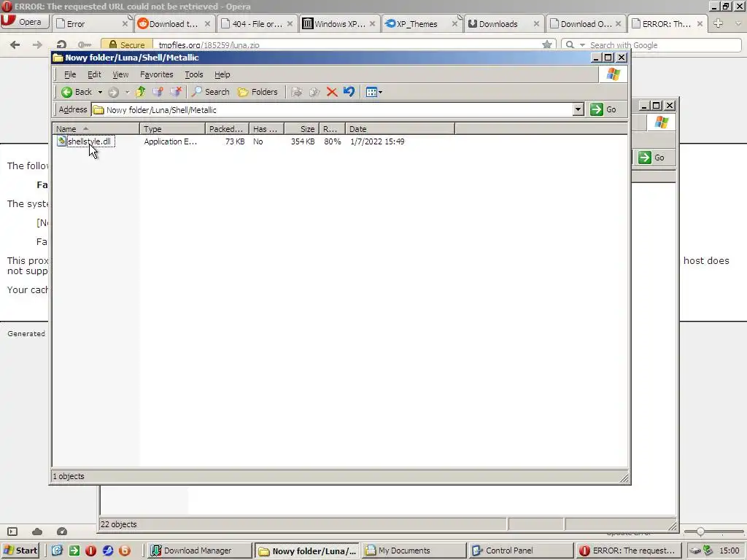Click the Secure badge in the address bar
Image resolution: width=747 pixels, height=560 pixels.
point(127,44)
